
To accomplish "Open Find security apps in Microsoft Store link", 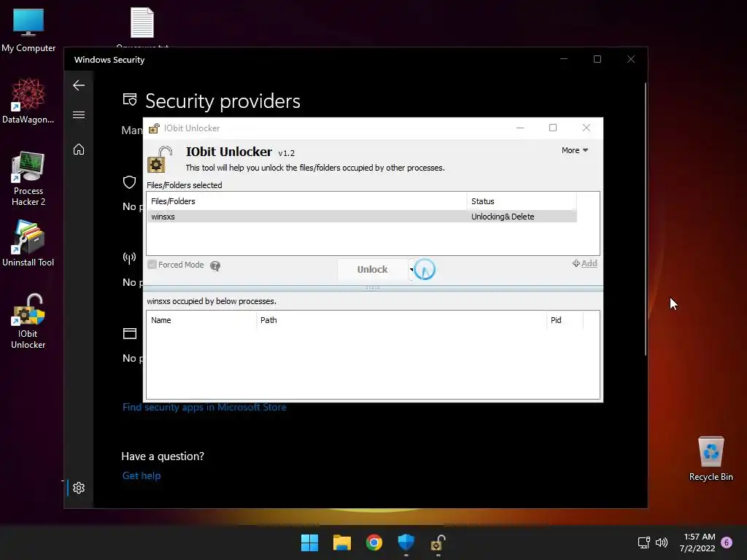I will click(204, 407).
